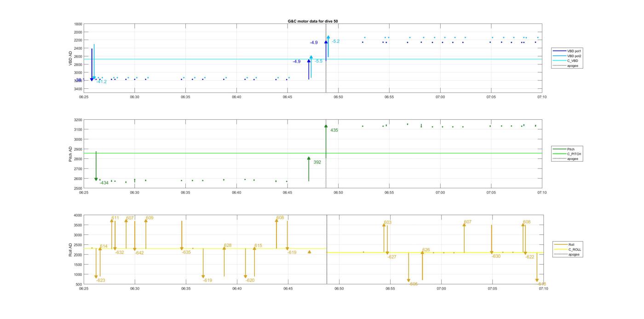Click the "Roll AD" y-axis label
The height and width of the screenshot is (319, 644).
70,249
